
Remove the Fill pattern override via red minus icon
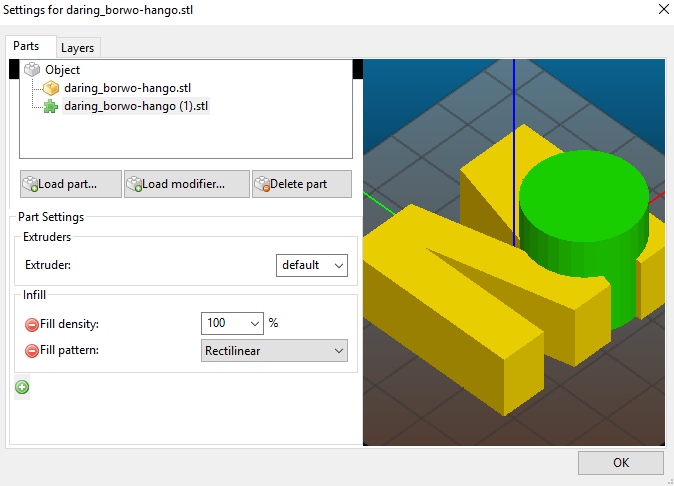coord(31,351)
